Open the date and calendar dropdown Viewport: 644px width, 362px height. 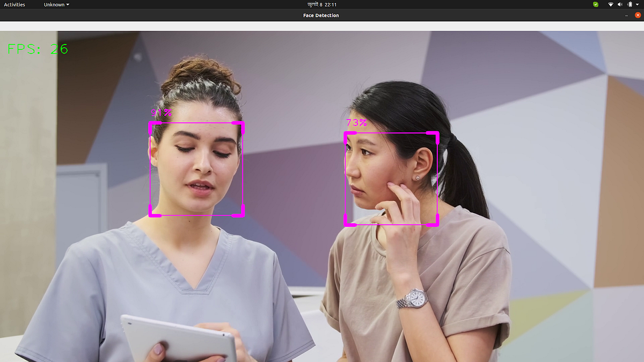(x=322, y=4)
